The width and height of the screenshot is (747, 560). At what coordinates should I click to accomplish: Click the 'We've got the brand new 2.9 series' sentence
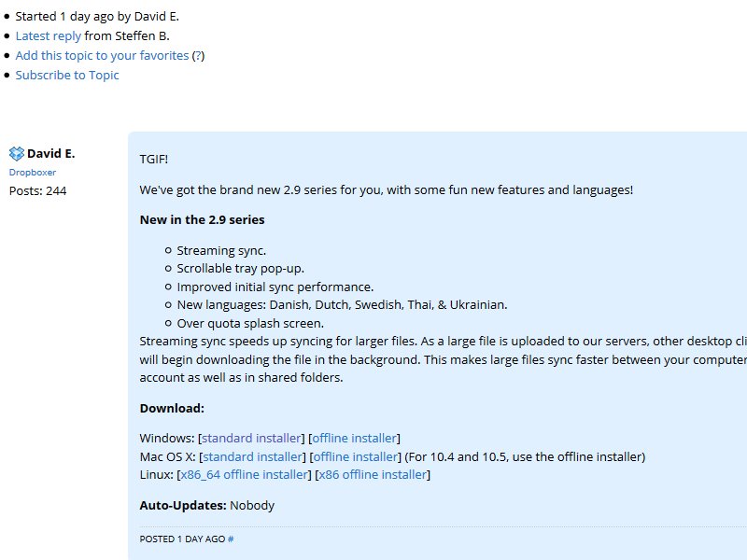click(x=387, y=190)
